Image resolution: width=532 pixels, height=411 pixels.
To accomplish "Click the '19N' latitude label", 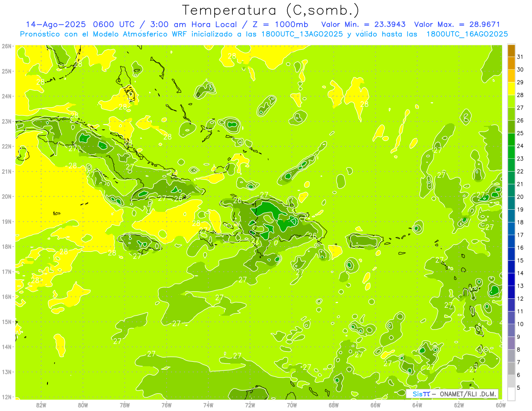I will [7, 221].
